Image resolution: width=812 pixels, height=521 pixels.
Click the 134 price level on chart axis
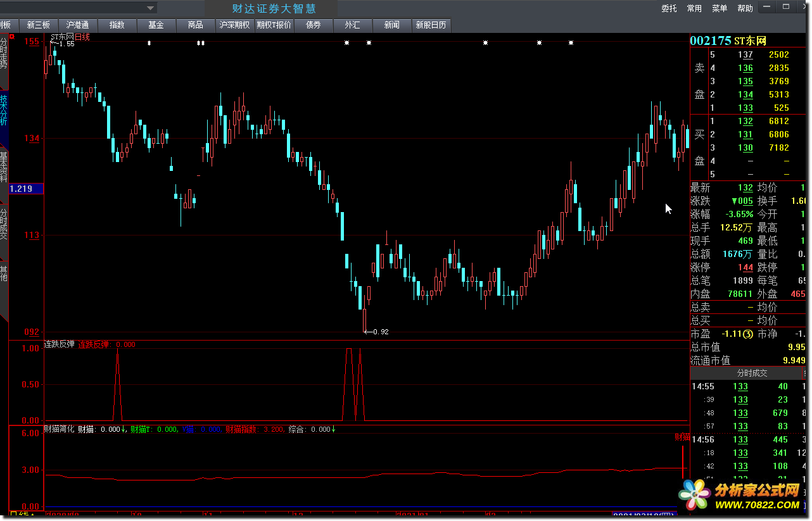pyautogui.click(x=32, y=139)
